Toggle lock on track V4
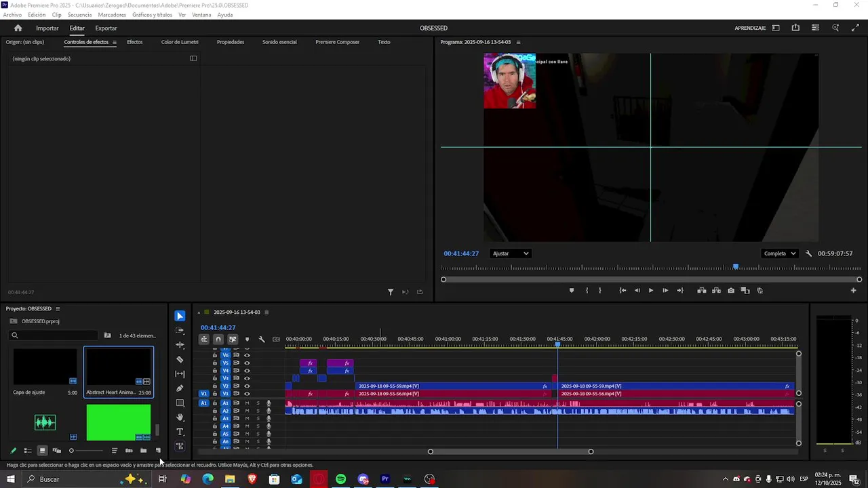The height and width of the screenshot is (488, 868). [x=215, y=371]
